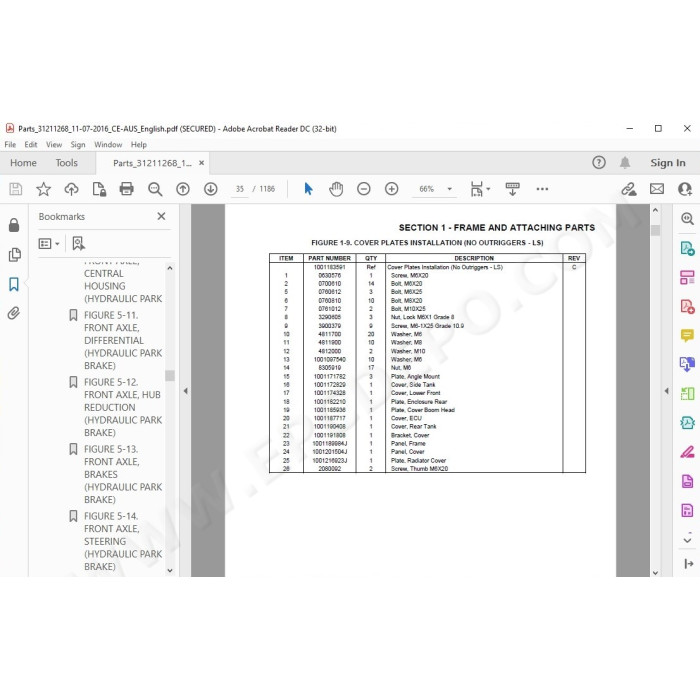The image size is (700, 700).
Task: Switch to the Tools tab
Action: [x=67, y=163]
